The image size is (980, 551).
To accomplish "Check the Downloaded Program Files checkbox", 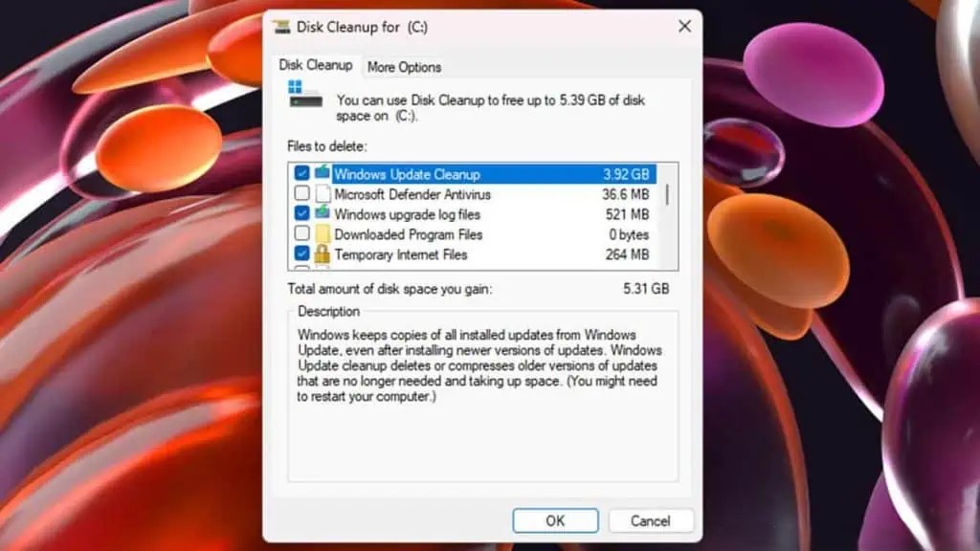I will (301, 233).
